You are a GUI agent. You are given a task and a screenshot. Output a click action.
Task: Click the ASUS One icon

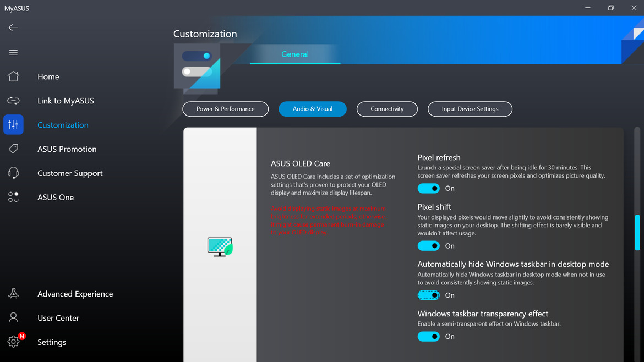tap(13, 197)
